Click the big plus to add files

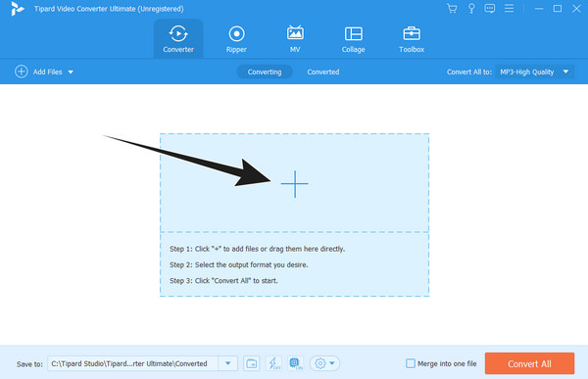click(x=295, y=184)
